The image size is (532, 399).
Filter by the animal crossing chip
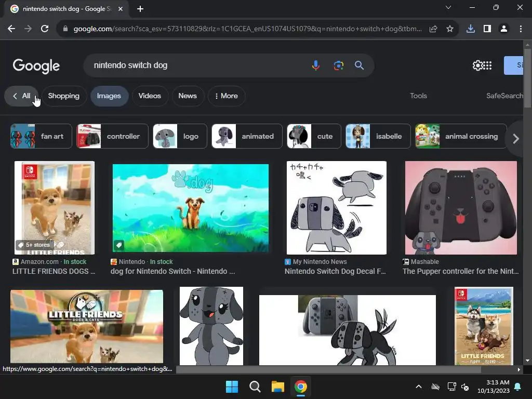point(461,136)
